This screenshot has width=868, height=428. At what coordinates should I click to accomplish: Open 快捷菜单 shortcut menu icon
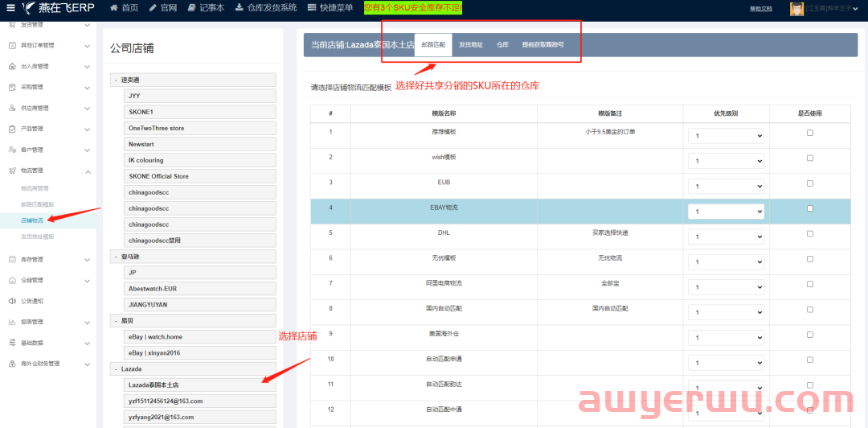click(312, 8)
